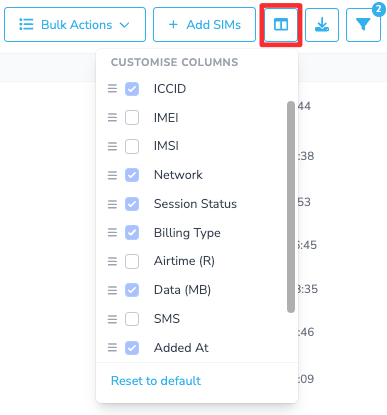Open the filter funnel icon

363,25
